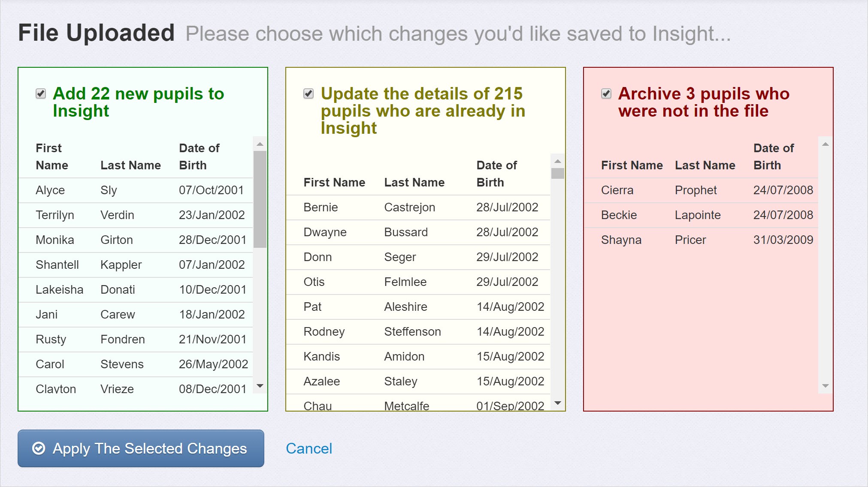Screen dimensions: 868x487
Task: Click last name 'Prophet'
Action: coord(696,190)
